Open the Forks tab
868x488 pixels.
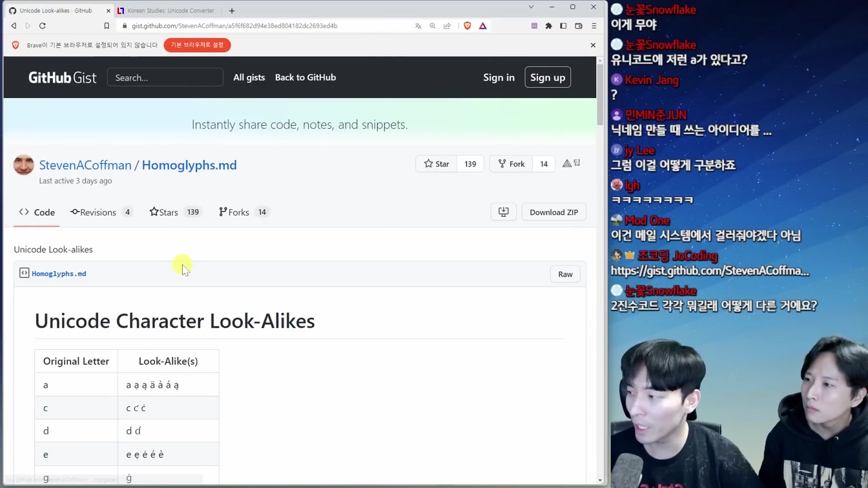coord(243,212)
